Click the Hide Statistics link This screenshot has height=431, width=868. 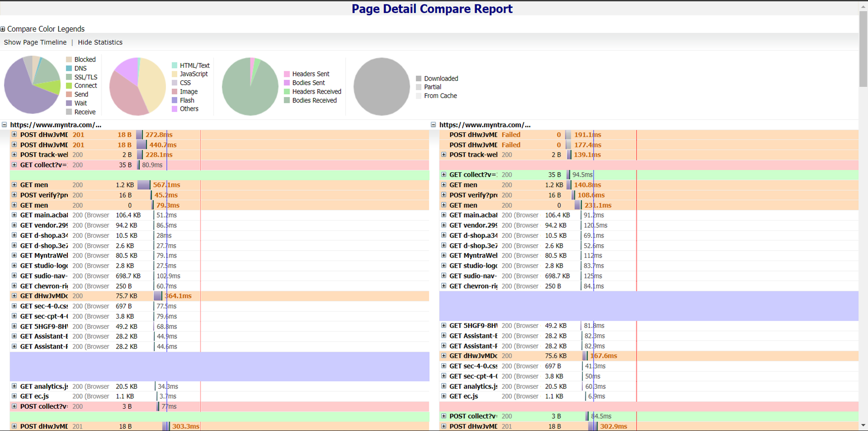100,43
